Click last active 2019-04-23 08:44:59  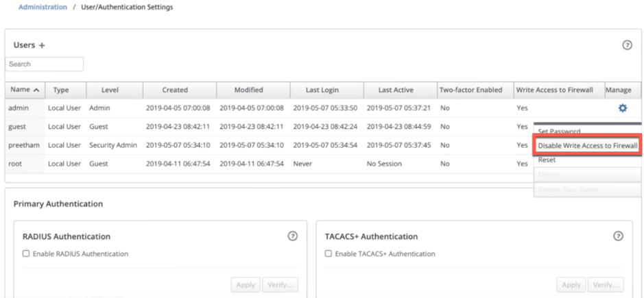(x=398, y=127)
